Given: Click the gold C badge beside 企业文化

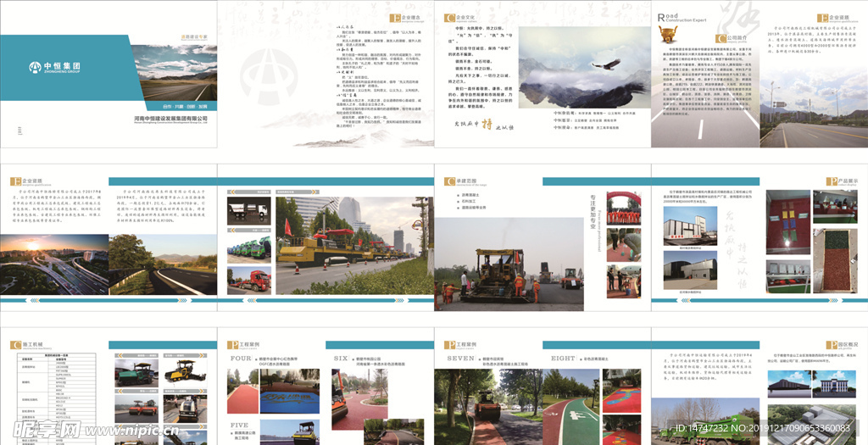Looking at the screenshot, I should coord(449,19).
